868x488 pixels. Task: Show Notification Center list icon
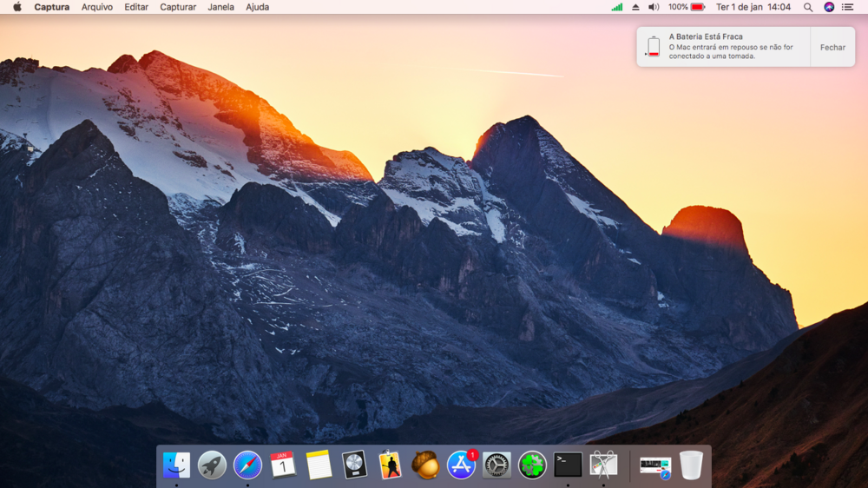tap(848, 7)
